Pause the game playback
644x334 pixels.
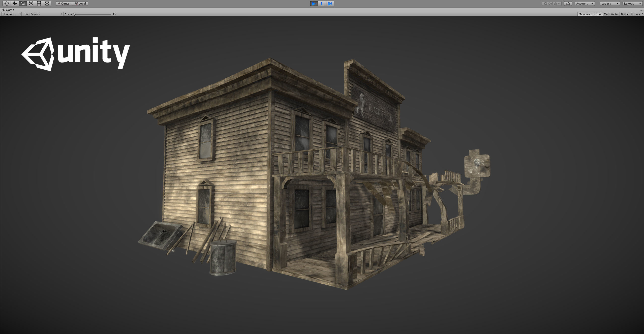[322, 4]
